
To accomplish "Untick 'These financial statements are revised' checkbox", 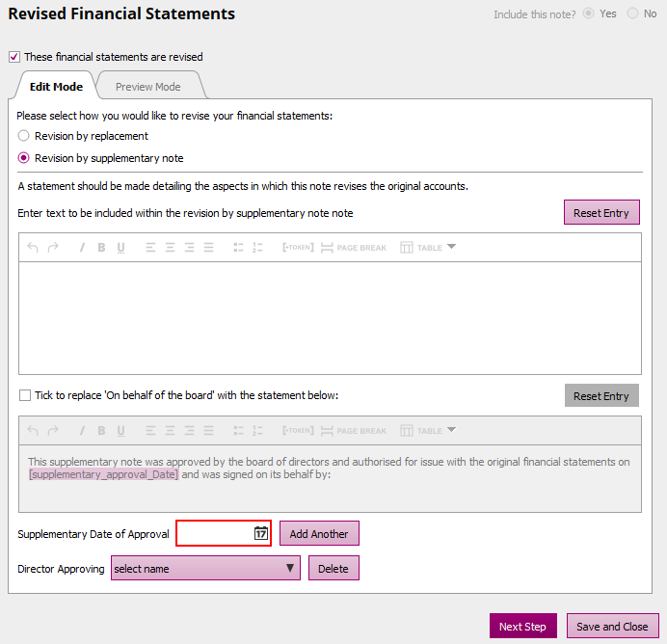I will coord(14,57).
